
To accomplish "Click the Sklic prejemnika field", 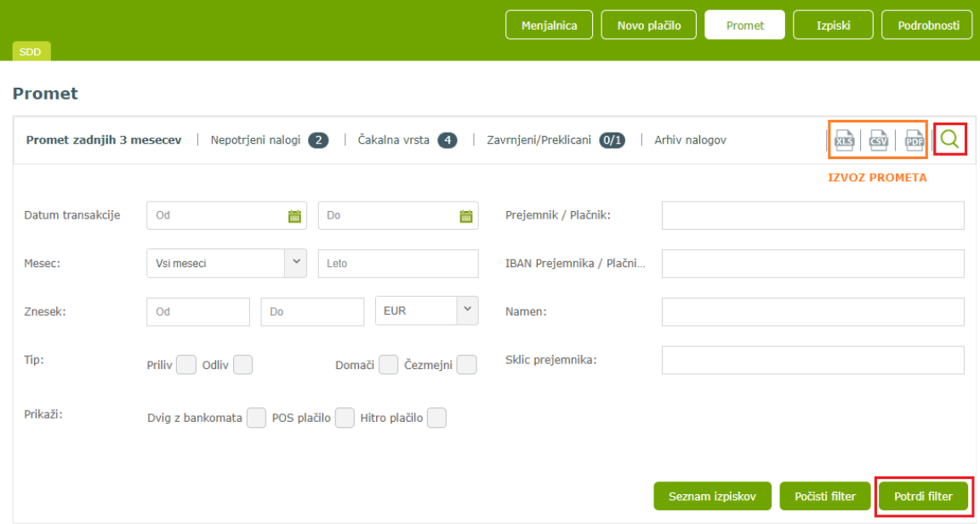I will tap(813, 360).
